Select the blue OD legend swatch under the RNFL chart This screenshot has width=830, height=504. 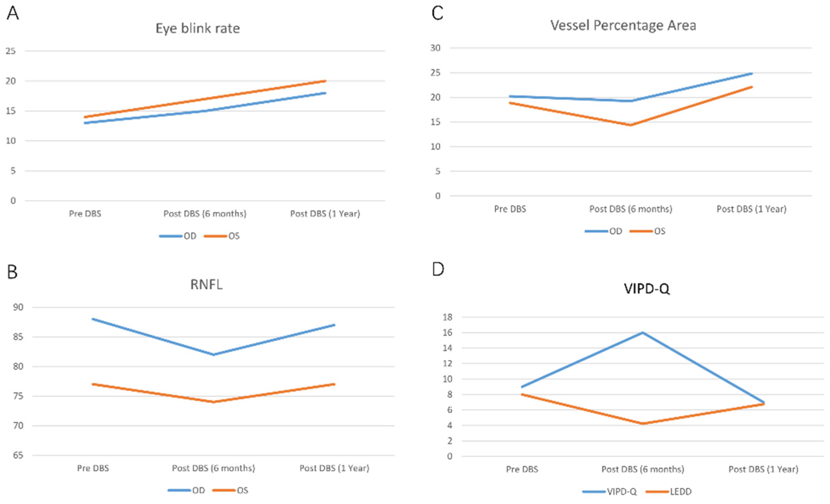[x=180, y=491]
